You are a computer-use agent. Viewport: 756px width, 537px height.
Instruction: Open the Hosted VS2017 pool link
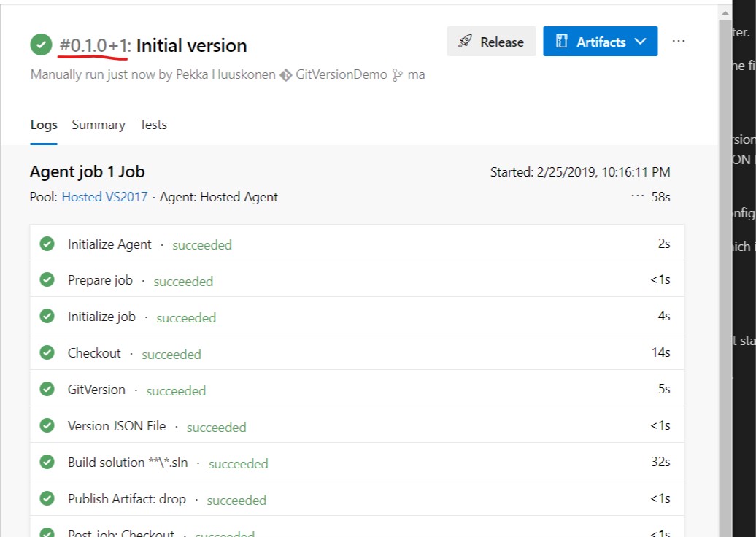tap(104, 197)
